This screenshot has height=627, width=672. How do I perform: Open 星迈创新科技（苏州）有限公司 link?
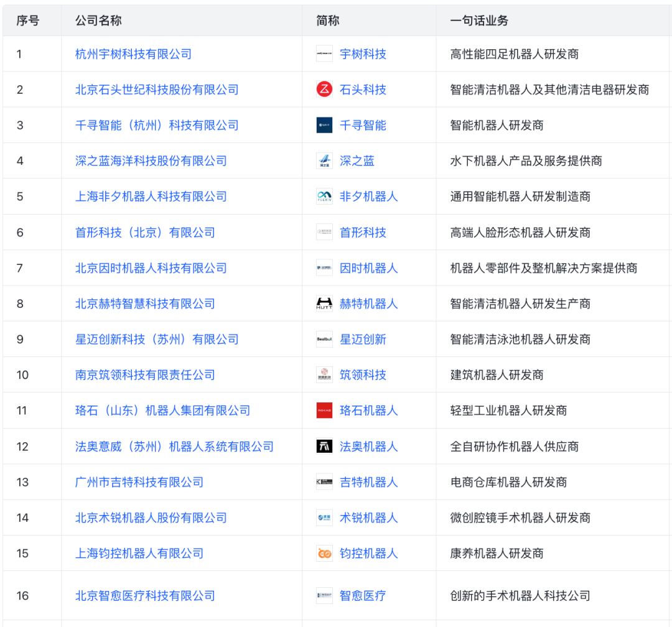[x=157, y=339]
